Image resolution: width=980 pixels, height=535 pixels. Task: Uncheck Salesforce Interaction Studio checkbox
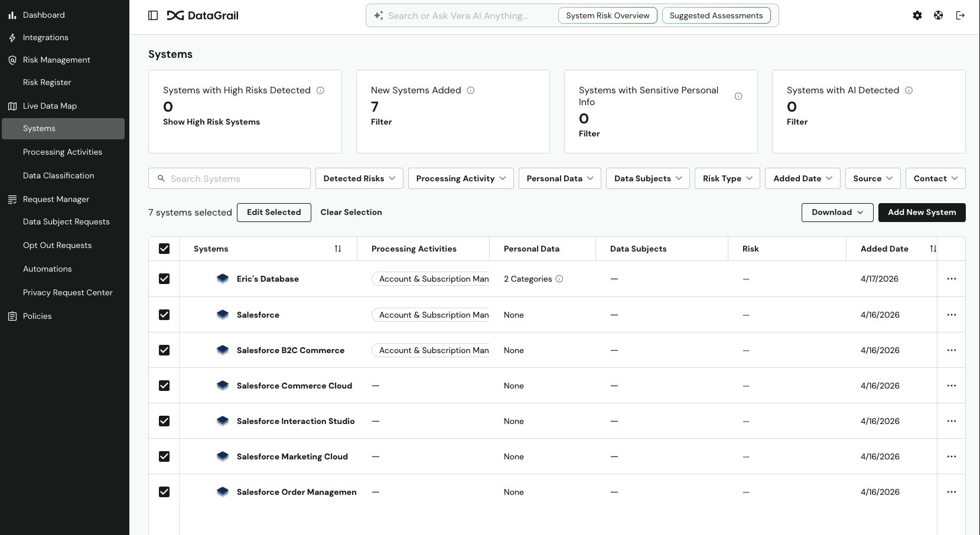[164, 421]
